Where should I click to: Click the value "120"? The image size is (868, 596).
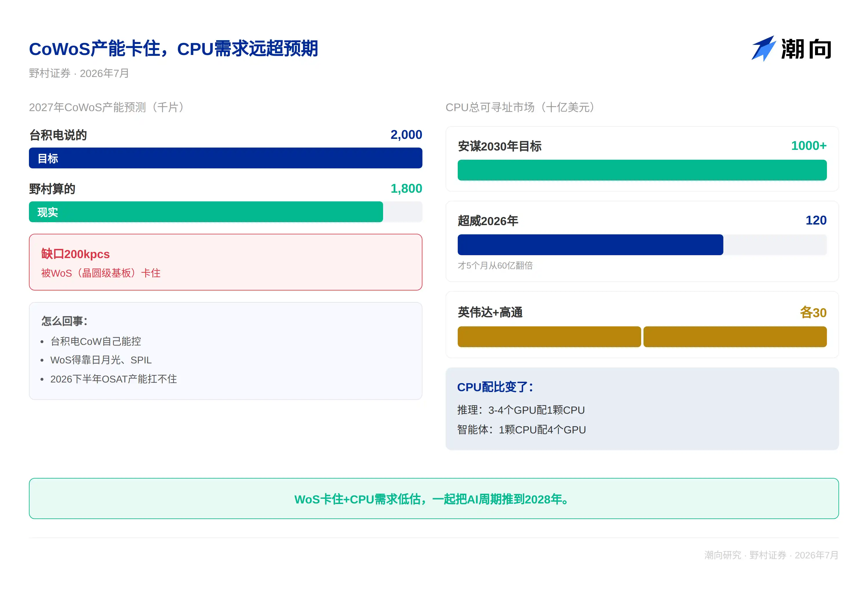[x=816, y=220]
